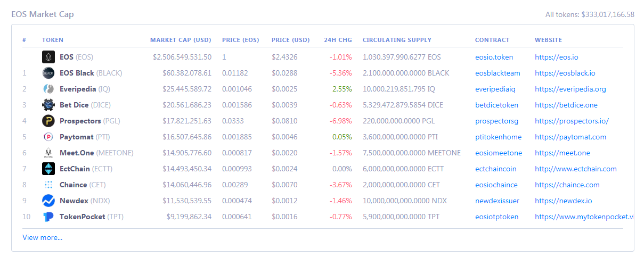Visit the https://chaince.com website link
The width and height of the screenshot is (644, 257).
(x=567, y=185)
